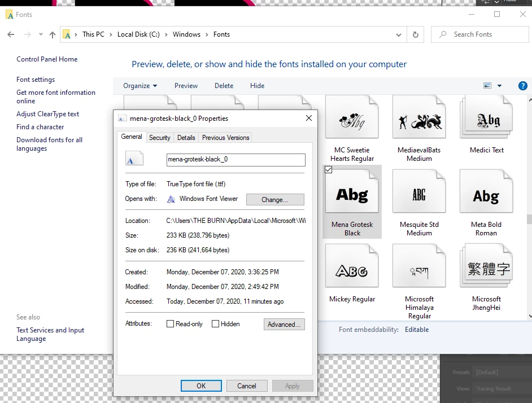Open Find a character link
This screenshot has width=532, height=403.
tap(40, 127)
